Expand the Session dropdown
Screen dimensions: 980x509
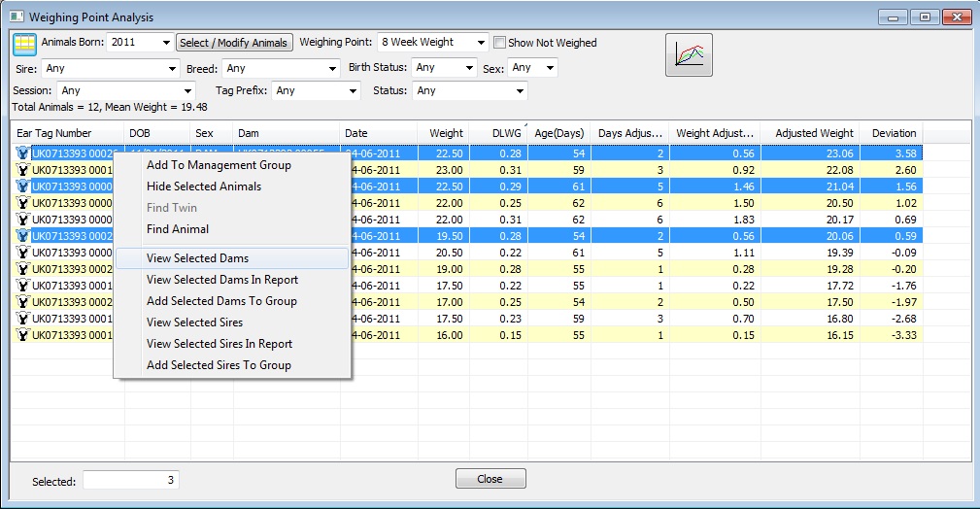point(187,90)
